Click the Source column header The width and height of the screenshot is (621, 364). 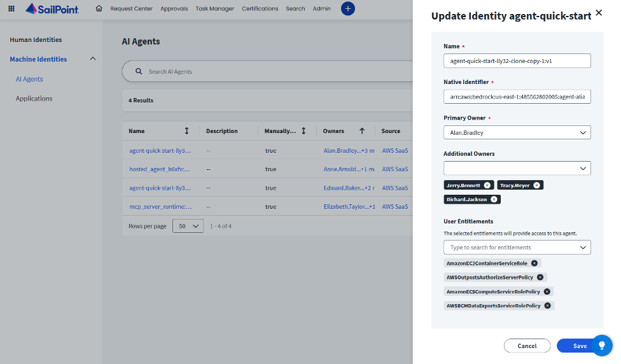coord(391,130)
